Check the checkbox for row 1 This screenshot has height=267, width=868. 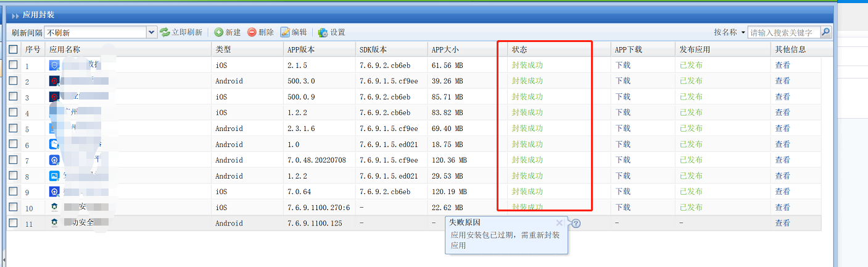pyautogui.click(x=14, y=65)
